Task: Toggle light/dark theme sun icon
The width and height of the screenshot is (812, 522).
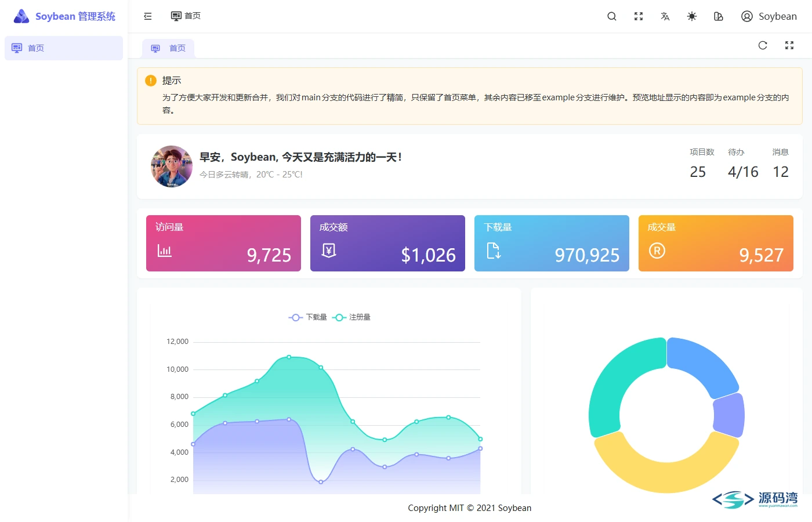Action: pos(692,16)
